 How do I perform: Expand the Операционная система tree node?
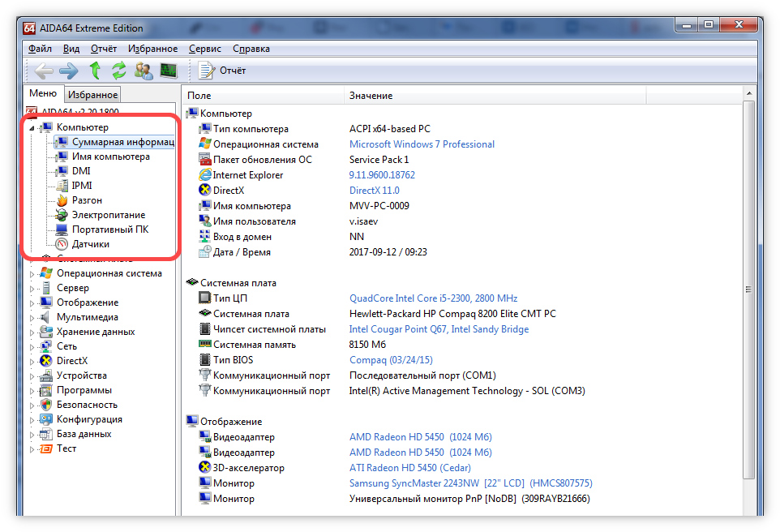[32, 274]
